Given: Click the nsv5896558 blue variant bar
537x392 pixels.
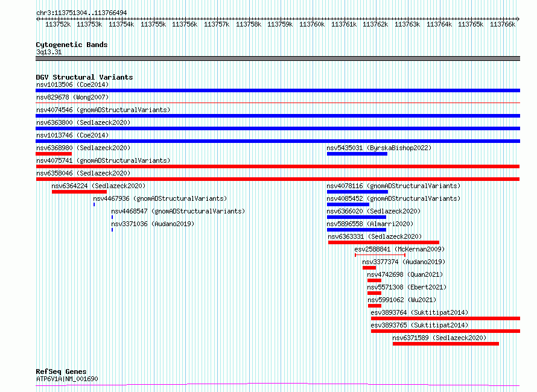Looking at the screenshot, I should (357, 230).
